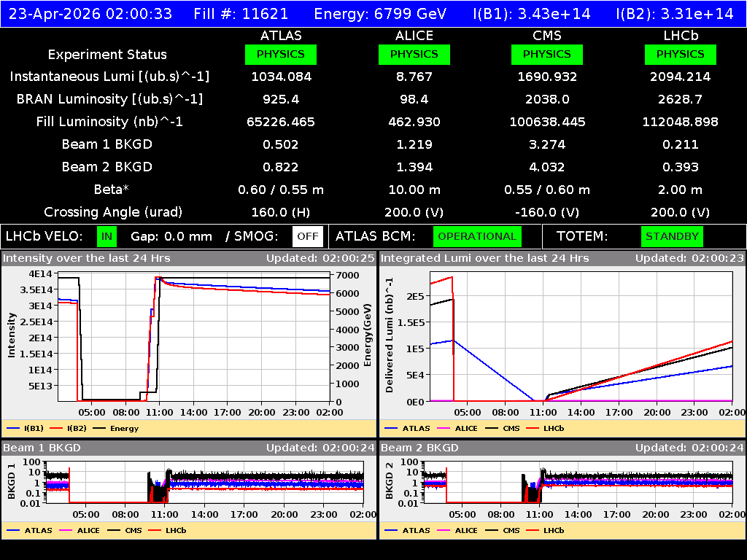The width and height of the screenshot is (747, 560).
Task: Click the Crossing Angle (urad) row label
Action: (113, 212)
